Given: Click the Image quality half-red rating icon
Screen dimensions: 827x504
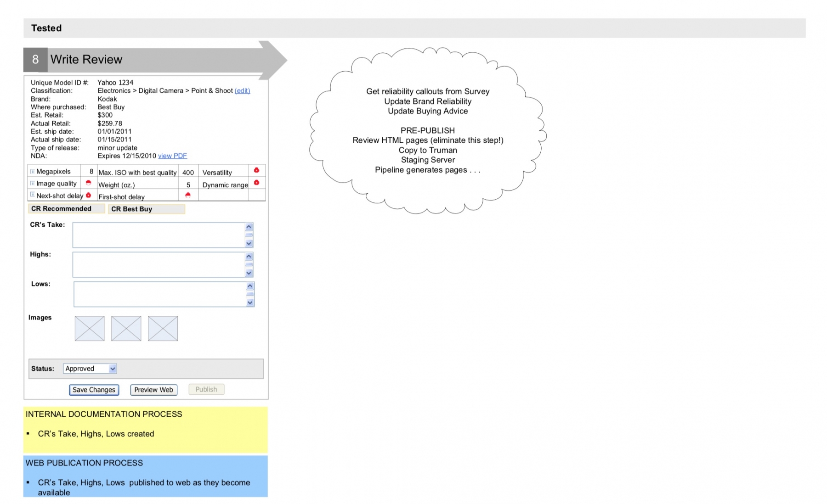Looking at the screenshot, I should [x=88, y=183].
